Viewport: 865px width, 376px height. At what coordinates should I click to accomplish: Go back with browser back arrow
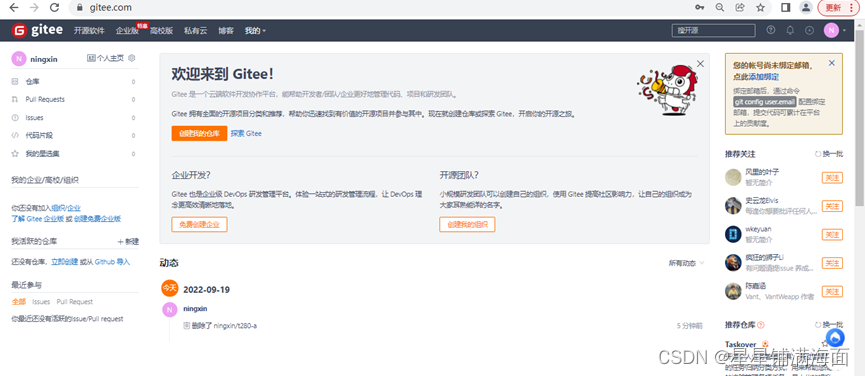click(14, 8)
